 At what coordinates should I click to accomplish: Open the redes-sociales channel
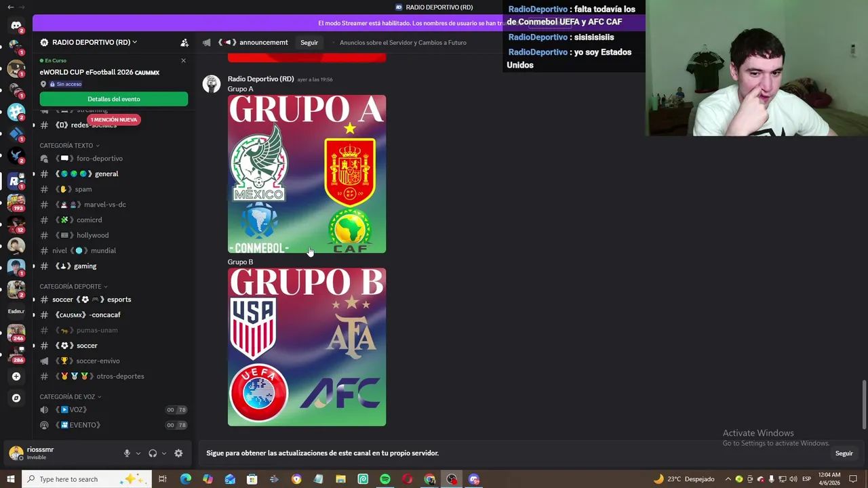113,125
